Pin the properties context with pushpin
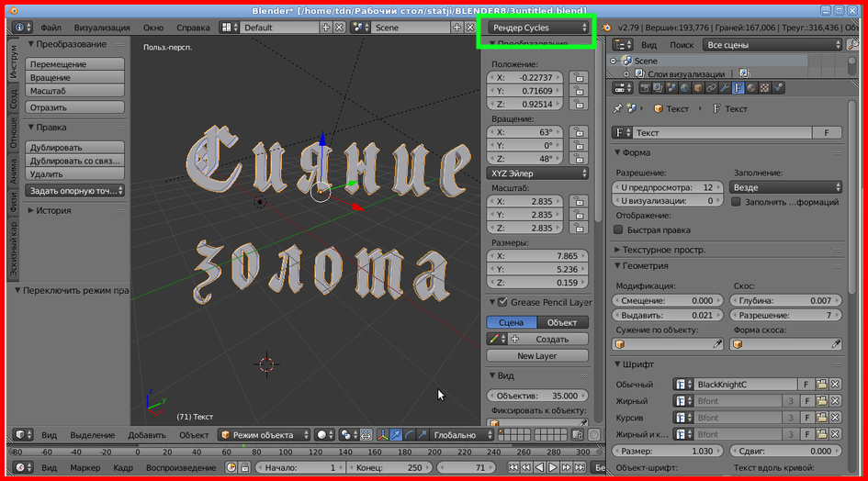The image size is (868, 481). 618,108
